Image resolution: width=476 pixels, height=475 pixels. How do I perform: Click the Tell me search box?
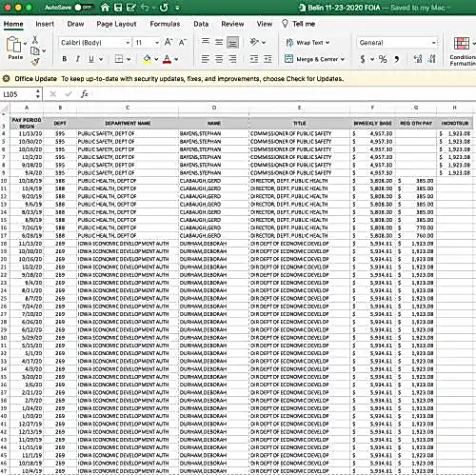point(298,24)
